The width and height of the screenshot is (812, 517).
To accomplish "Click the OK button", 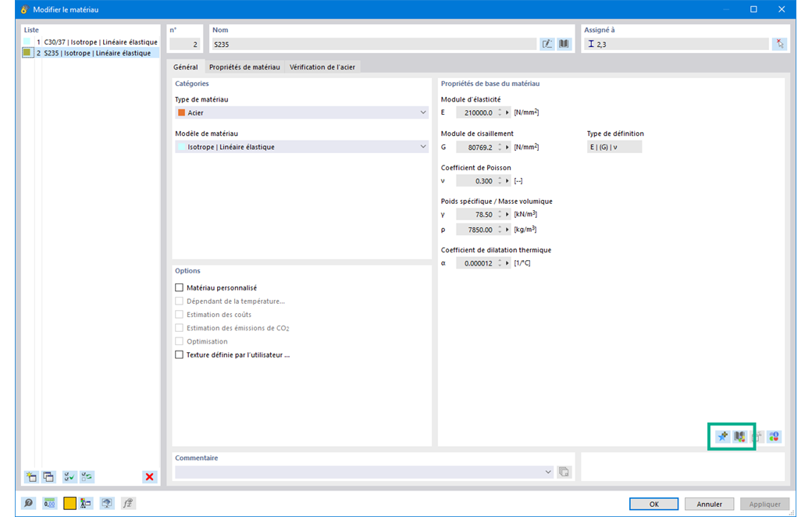I will coord(654,504).
